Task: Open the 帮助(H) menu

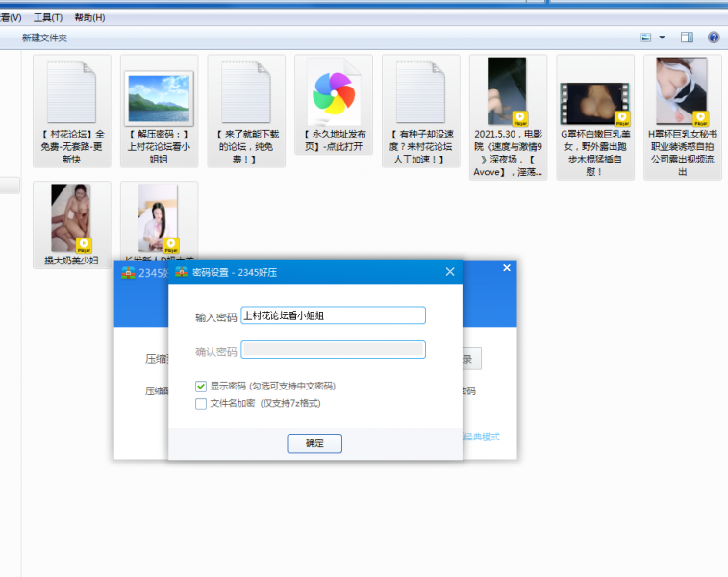Action: (88, 17)
